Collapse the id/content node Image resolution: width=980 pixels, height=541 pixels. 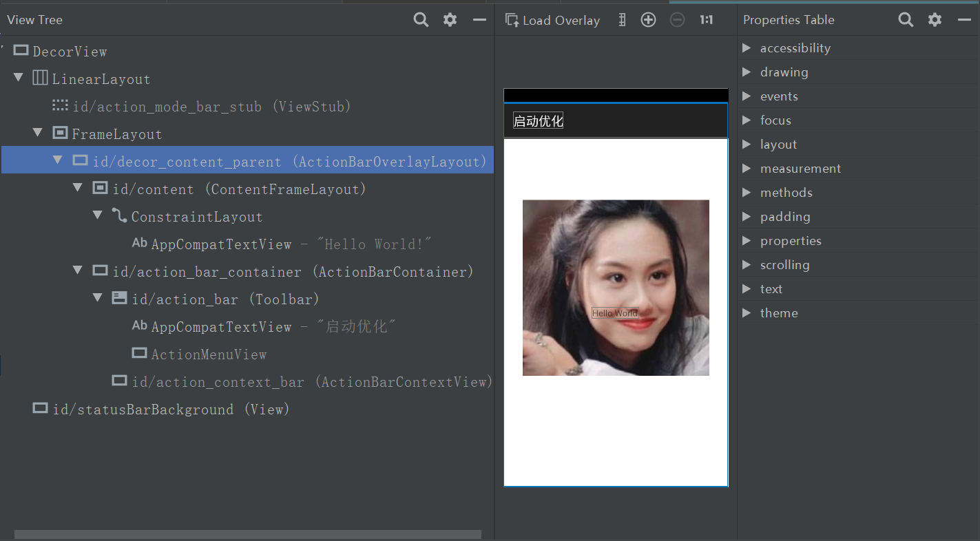click(x=78, y=188)
